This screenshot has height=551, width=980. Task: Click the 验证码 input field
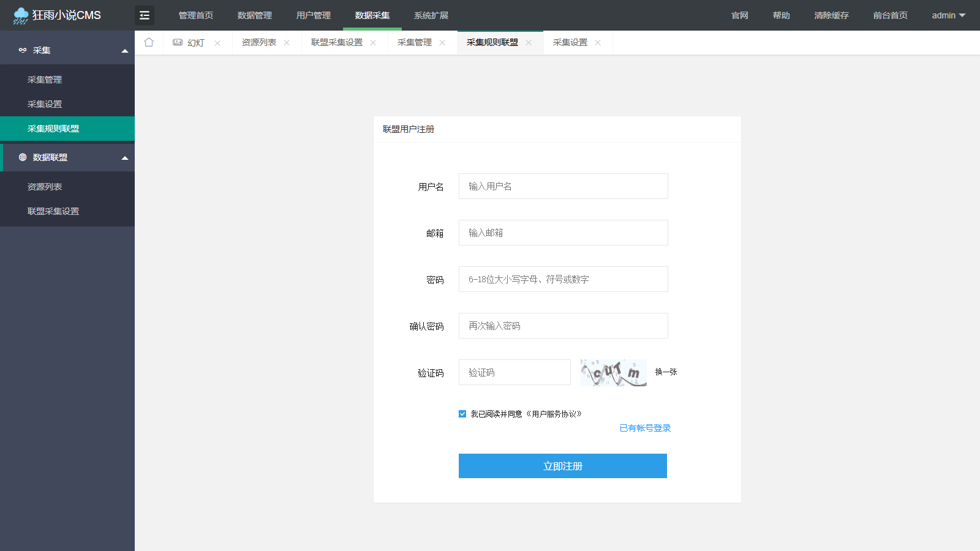[514, 372]
